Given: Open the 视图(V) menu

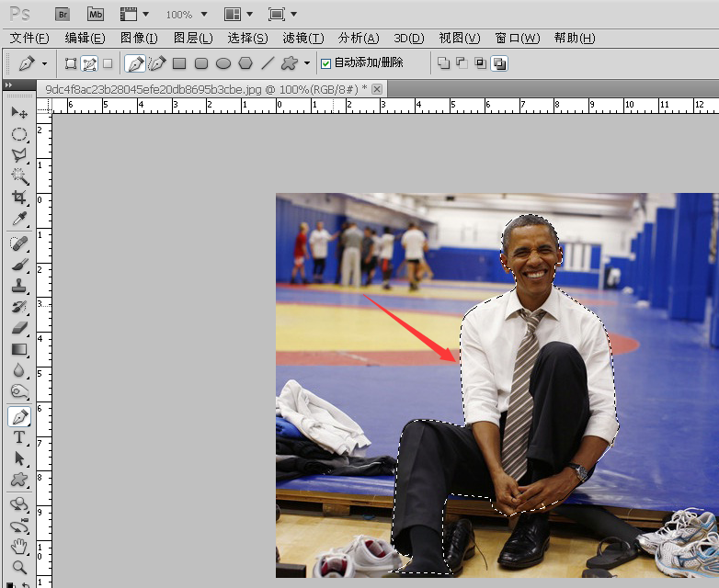Looking at the screenshot, I should pyautogui.click(x=460, y=38).
